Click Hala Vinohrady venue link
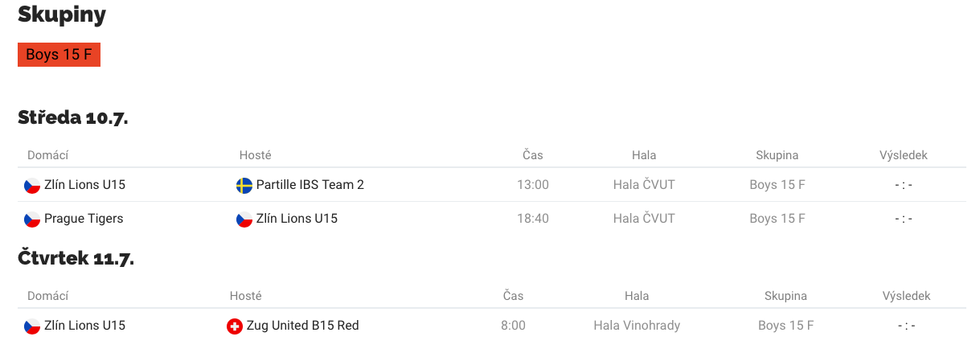980x353 pixels. 637,326
